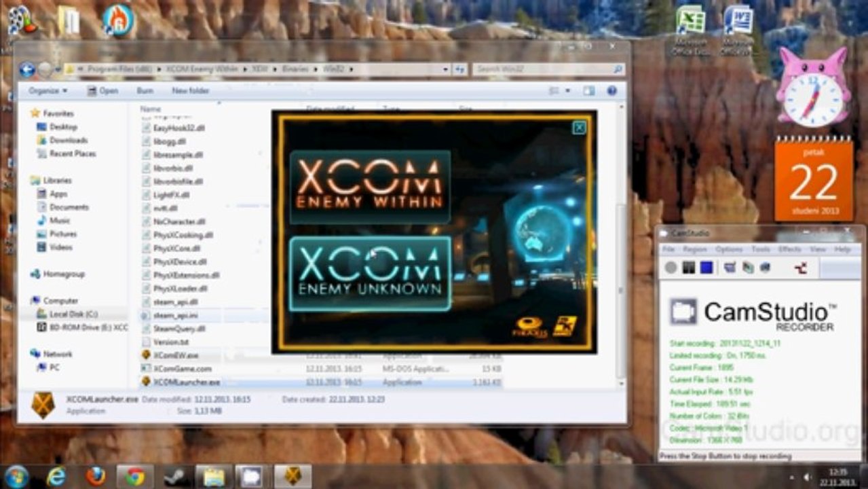The image size is (868, 489).
Task: Select the XComGame.com file
Action: coord(176,369)
